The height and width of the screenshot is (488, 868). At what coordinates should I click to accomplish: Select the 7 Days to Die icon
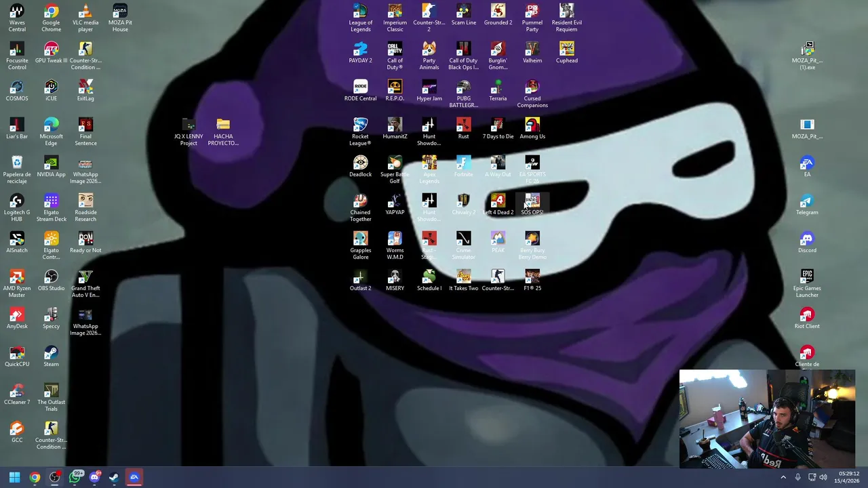pyautogui.click(x=498, y=128)
